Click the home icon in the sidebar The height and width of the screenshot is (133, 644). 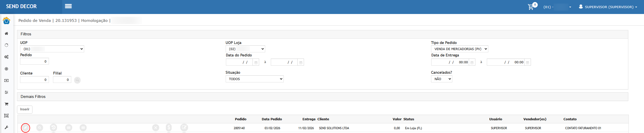[x=7, y=34]
